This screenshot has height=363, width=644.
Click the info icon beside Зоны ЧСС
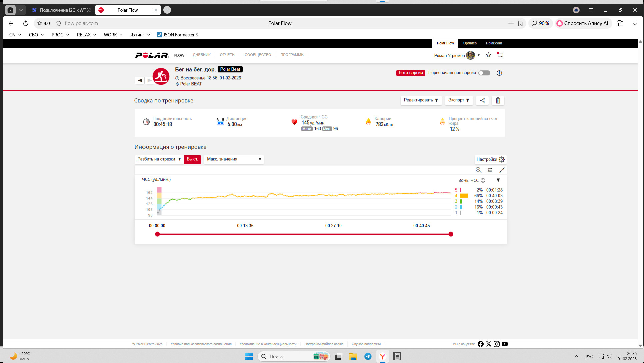[483, 180]
